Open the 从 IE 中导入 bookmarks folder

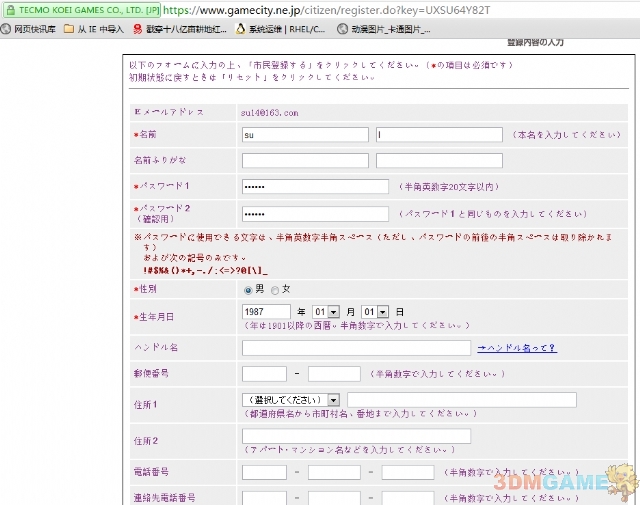tap(94, 29)
